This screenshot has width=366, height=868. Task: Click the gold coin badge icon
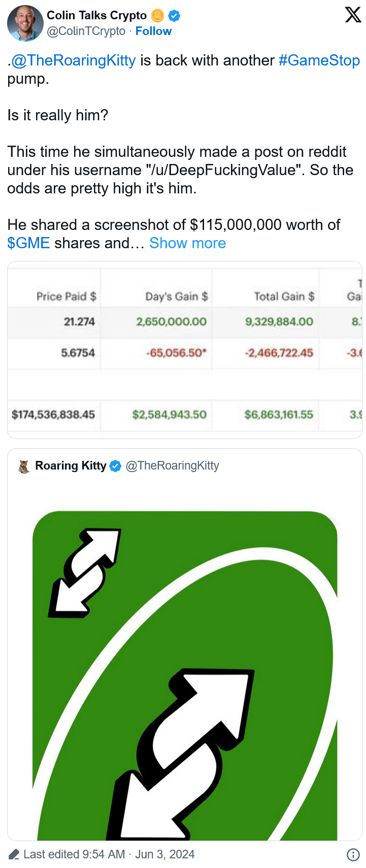tap(158, 16)
